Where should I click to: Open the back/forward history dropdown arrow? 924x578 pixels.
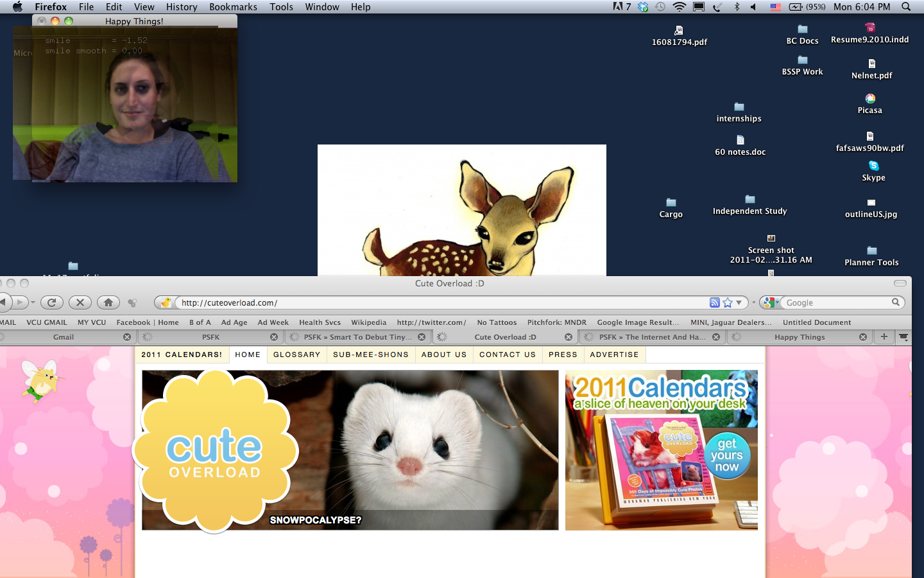33,302
